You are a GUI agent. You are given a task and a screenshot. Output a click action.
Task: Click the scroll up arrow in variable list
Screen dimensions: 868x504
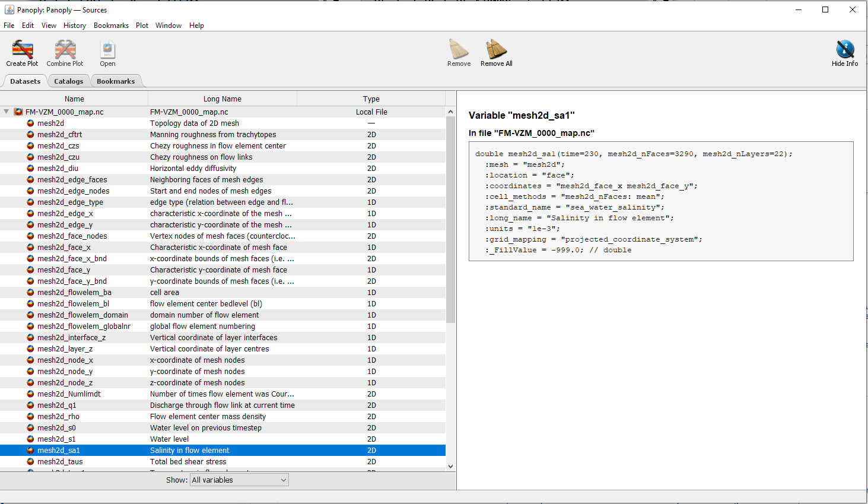(x=450, y=112)
